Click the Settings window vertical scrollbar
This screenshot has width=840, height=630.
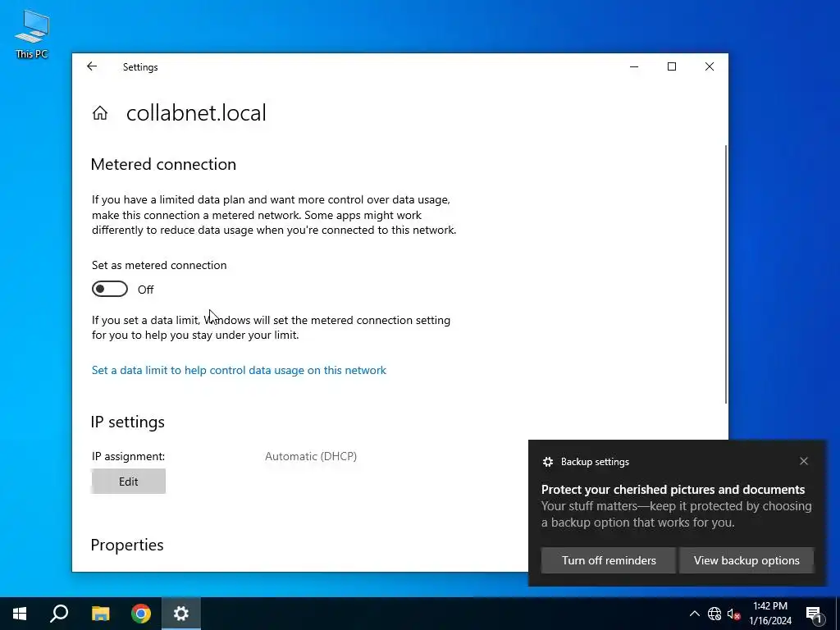725,274
